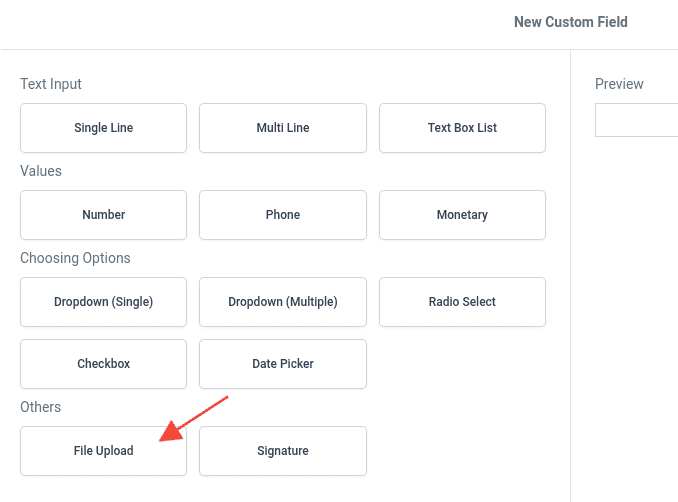Choose the Checkbox field type
This screenshot has width=678, height=502.
pyautogui.click(x=103, y=364)
